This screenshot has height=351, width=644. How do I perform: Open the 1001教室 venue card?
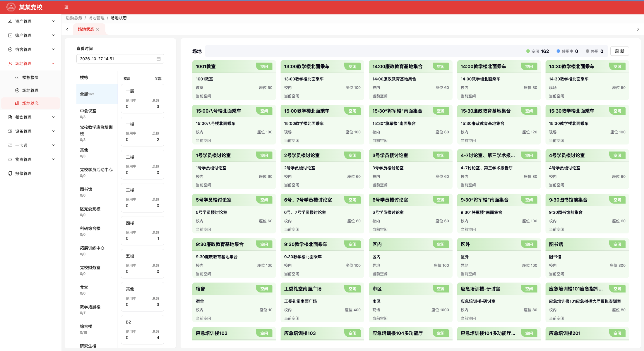click(x=234, y=80)
